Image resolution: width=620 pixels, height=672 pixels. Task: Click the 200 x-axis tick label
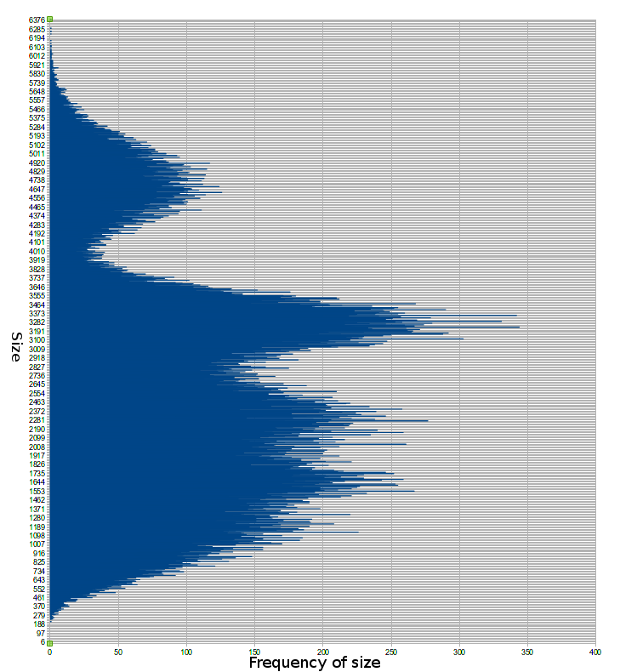coord(323,652)
